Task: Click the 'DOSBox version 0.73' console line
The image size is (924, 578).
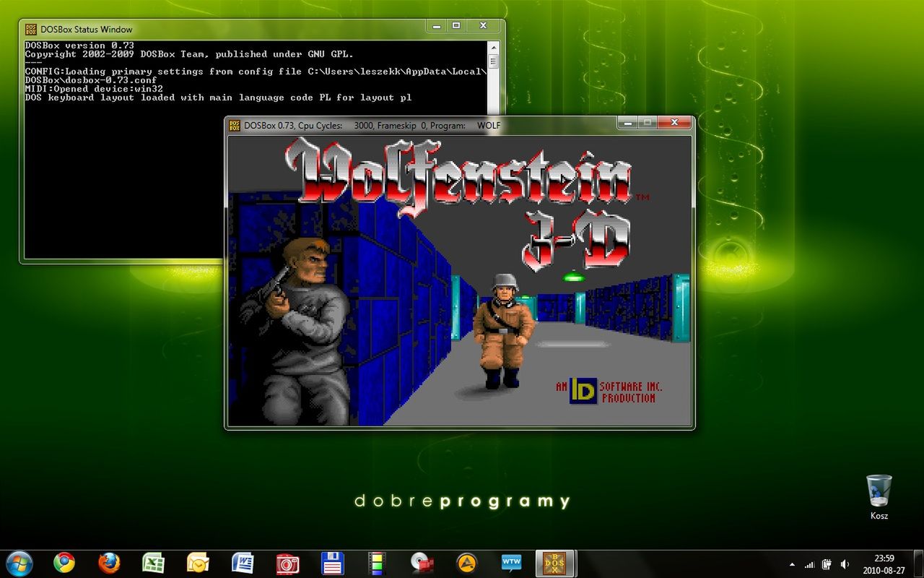Action: pyautogui.click(x=79, y=46)
